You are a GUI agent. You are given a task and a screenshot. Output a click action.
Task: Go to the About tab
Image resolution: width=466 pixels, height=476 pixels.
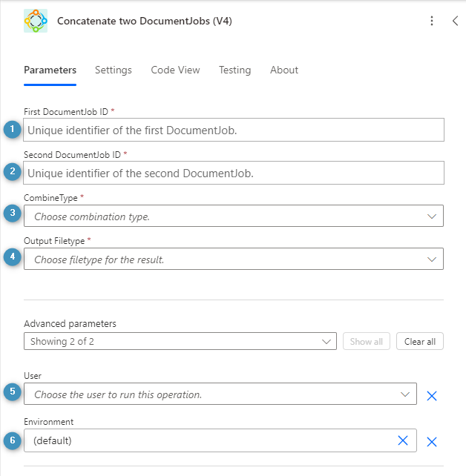(x=284, y=70)
